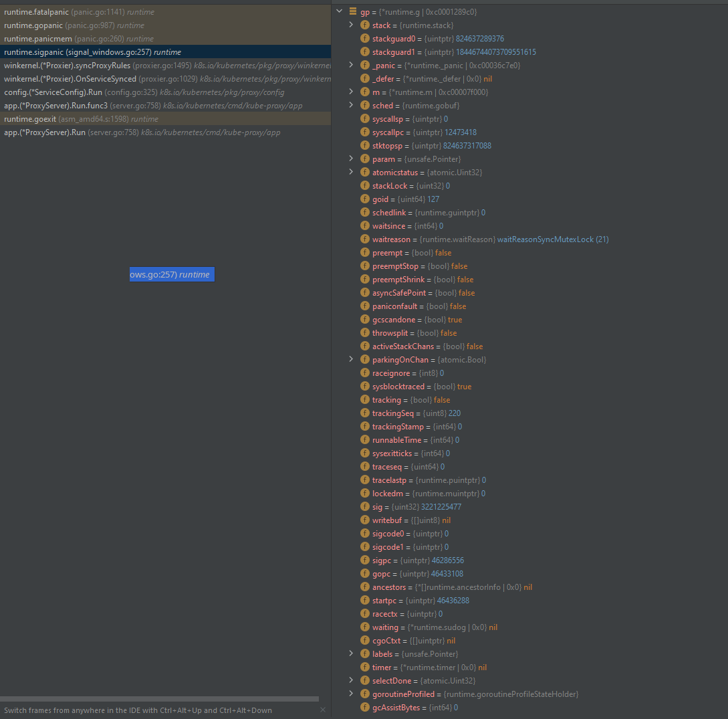Select the last app.(*ProxyServer).Run frame
Image resolution: width=728 pixels, height=719 pixels.
coord(165,132)
